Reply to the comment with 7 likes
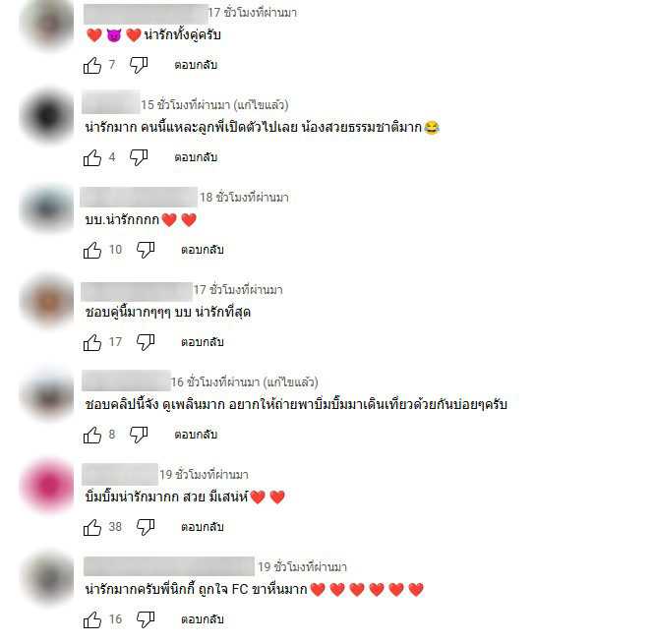Image resolution: width=653 pixels, height=644 pixels. point(196,65)
